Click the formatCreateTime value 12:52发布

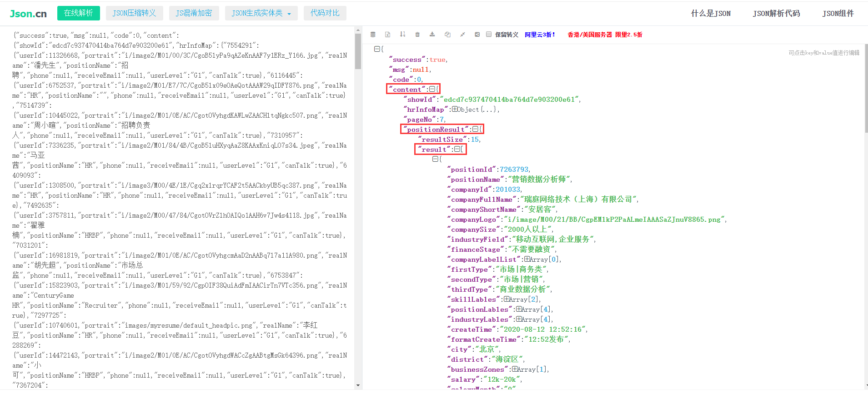[x=546, y=339]
